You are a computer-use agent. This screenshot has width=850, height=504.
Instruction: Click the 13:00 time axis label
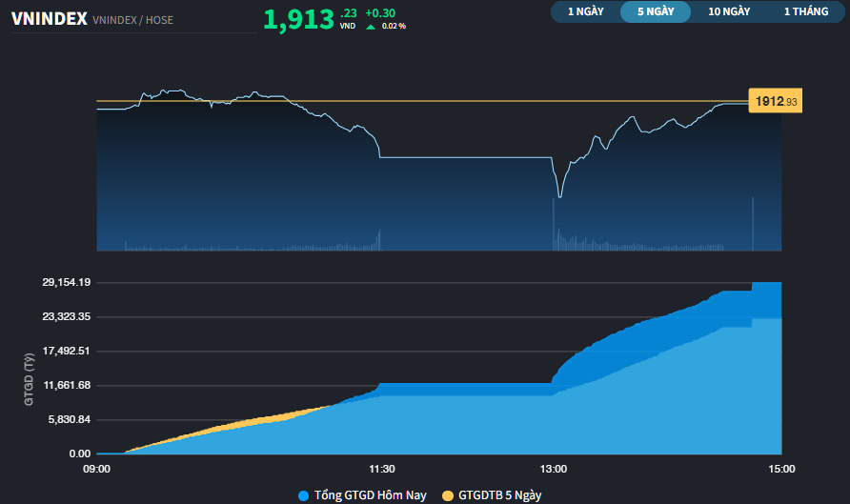pos(553,469)
